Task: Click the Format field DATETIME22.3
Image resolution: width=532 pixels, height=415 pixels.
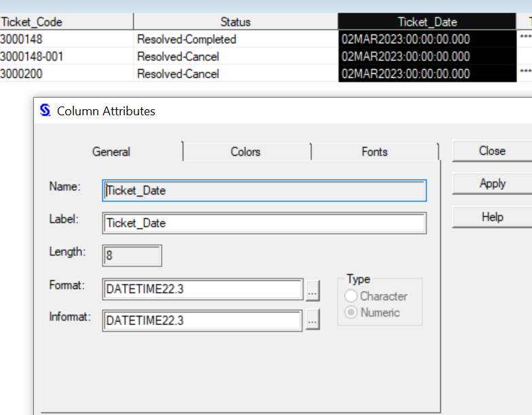Action: click(202, 290)
